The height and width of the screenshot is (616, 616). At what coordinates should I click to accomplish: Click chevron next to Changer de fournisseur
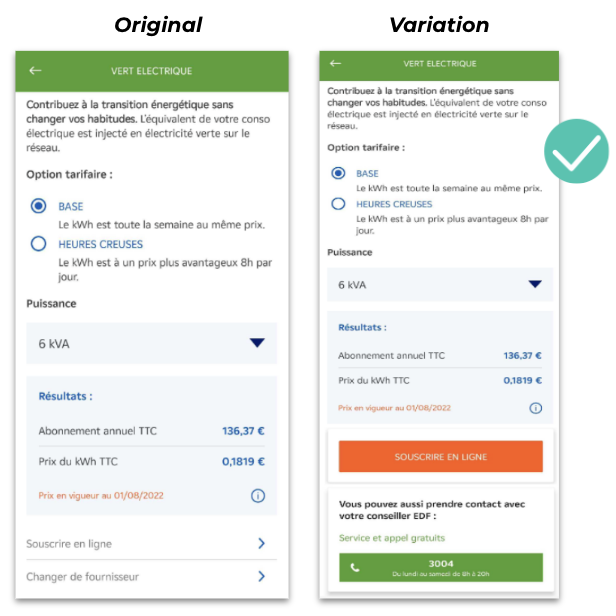(x=261, y=577)
